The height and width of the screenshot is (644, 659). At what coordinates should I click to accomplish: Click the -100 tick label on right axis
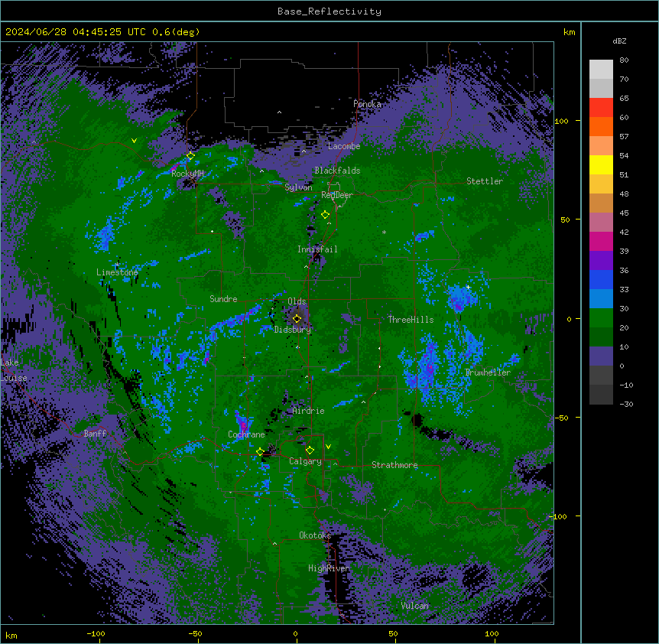coord(559,516)
